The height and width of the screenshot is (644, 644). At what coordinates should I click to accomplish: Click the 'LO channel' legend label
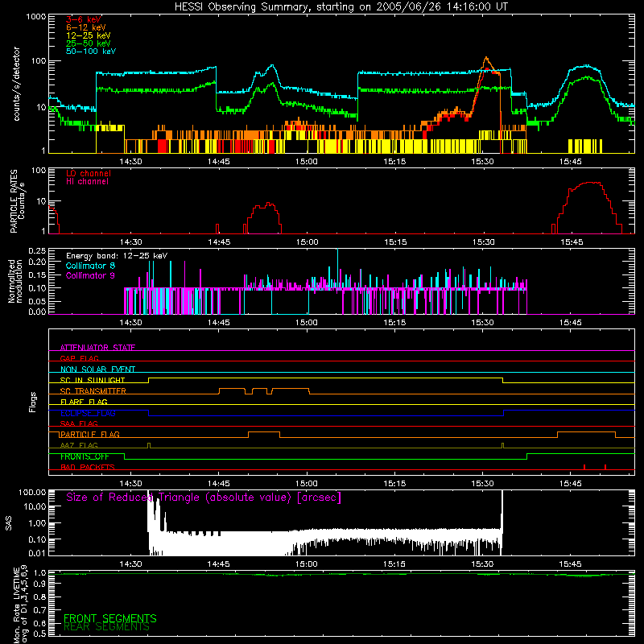88,173
